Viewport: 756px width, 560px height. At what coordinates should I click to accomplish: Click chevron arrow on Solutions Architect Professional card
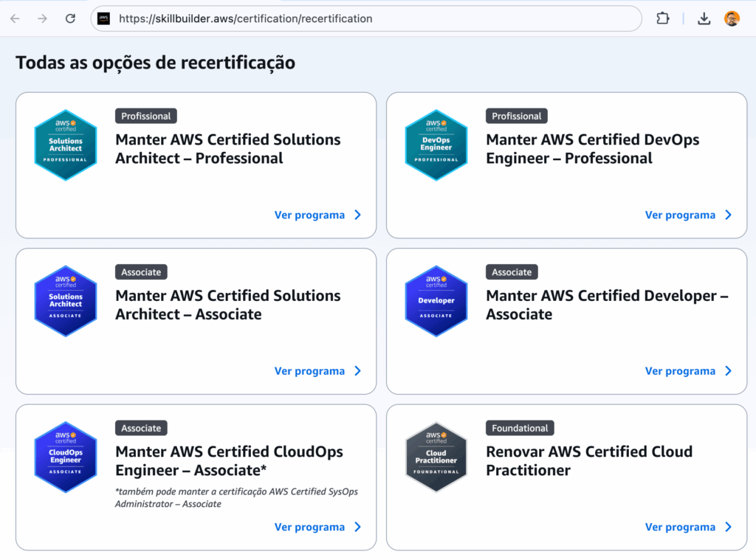pos(358,215)
